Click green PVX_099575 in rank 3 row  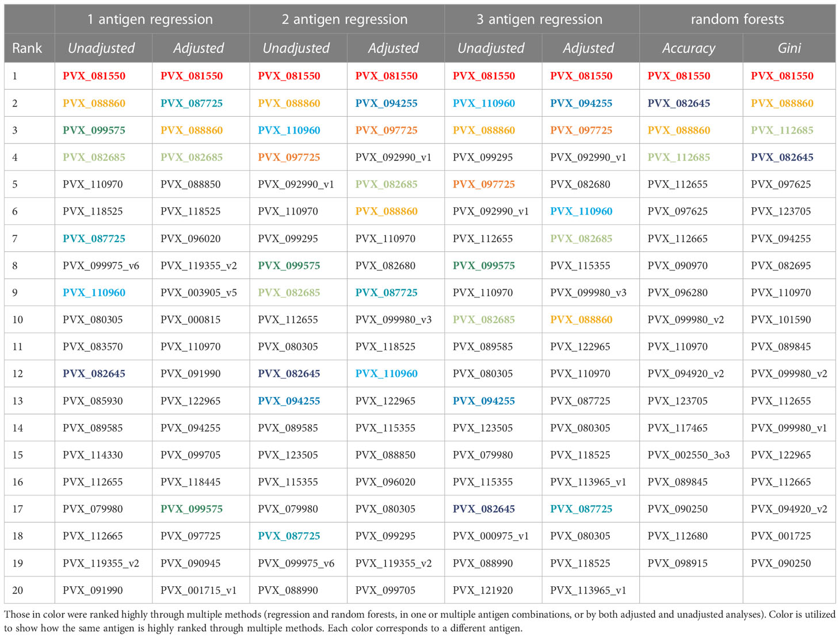click(x=94, y=131)
